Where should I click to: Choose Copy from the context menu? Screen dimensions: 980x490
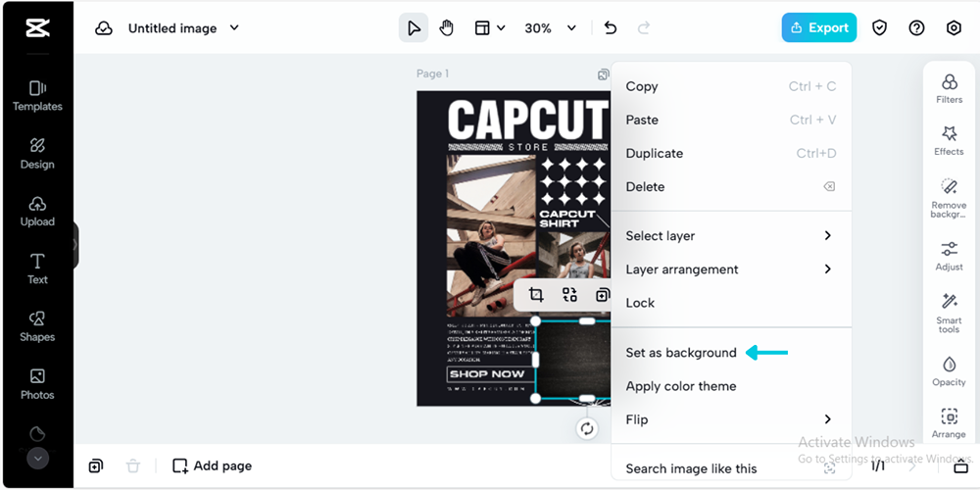731,86
